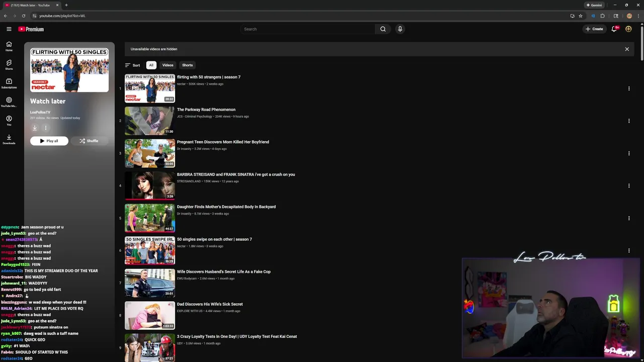
Task: Select the All filter chip
Action: pyautogui.click(x=151, y=65)
